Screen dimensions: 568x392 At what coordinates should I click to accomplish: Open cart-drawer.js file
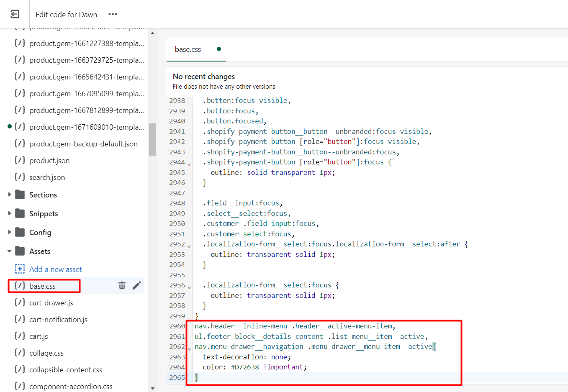point(51,302)
